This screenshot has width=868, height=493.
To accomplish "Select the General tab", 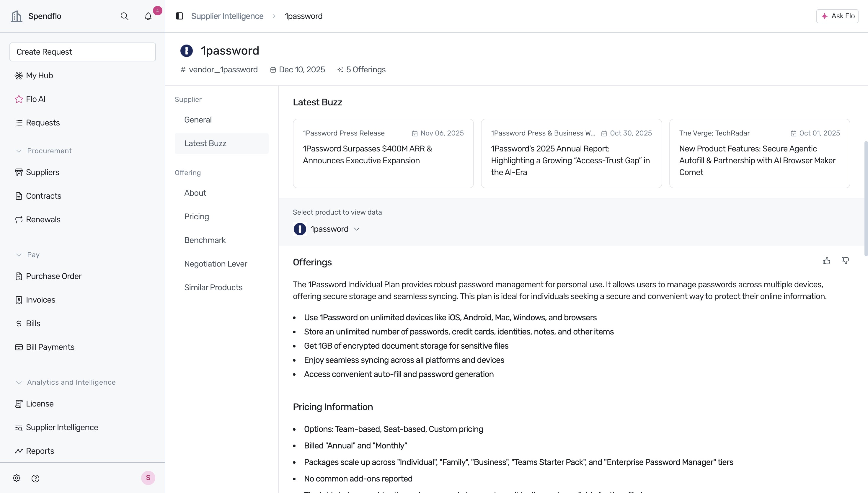I will [222, 120].
